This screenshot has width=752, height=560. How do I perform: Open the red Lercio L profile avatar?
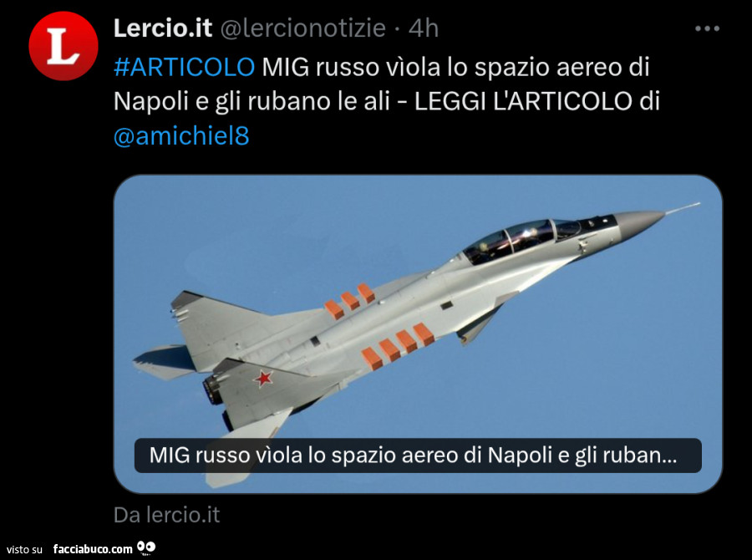coord(64,47)
